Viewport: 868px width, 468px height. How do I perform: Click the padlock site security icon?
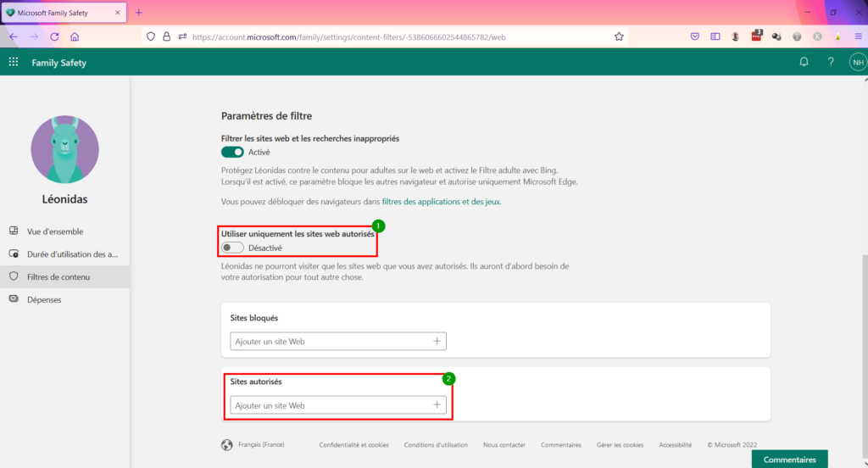click(x=167, y=36)
